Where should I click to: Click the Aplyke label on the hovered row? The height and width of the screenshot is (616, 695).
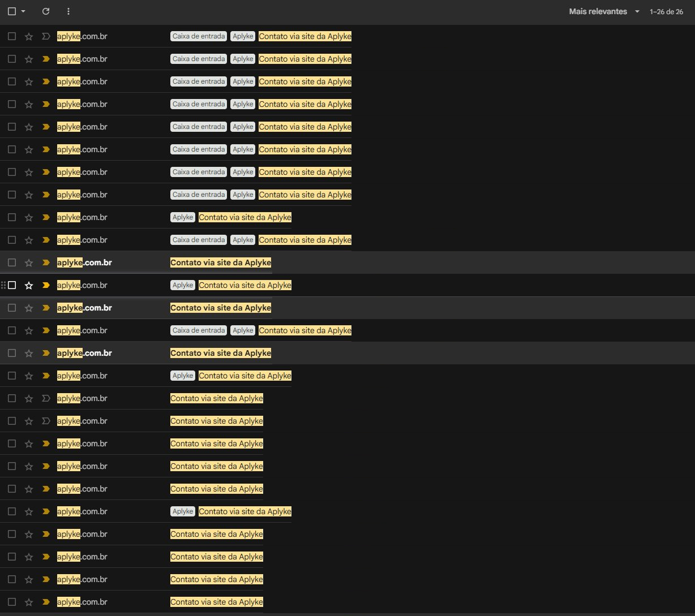(x=183, y=285)
